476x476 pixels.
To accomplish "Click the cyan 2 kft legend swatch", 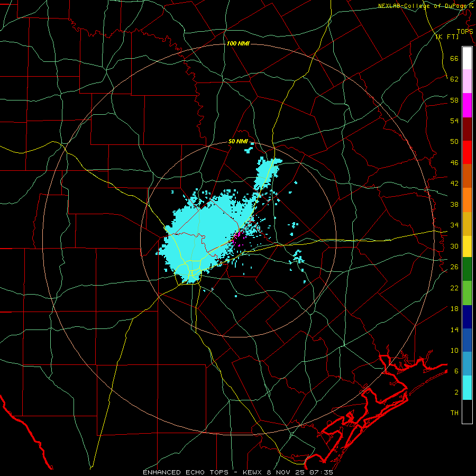I will [x=467, y=388].
